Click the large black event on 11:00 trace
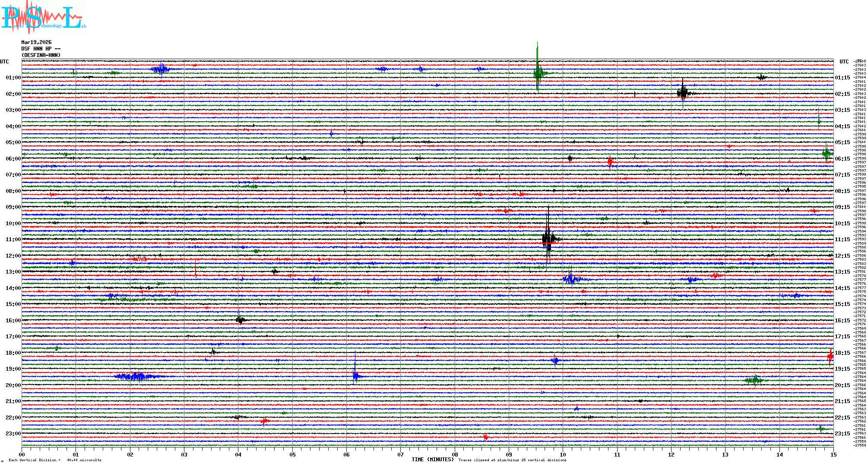 click(x=548, y=239)
